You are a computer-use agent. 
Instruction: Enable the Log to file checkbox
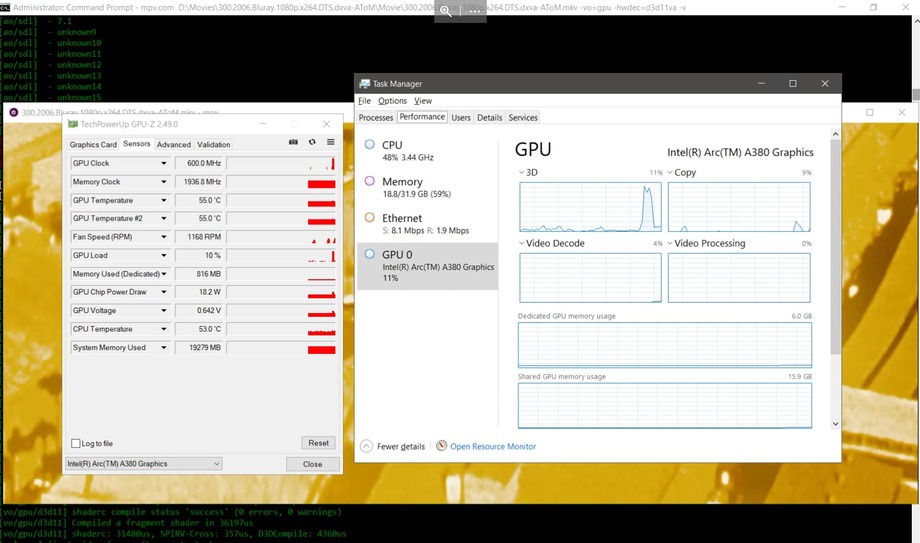coord(76,443)
